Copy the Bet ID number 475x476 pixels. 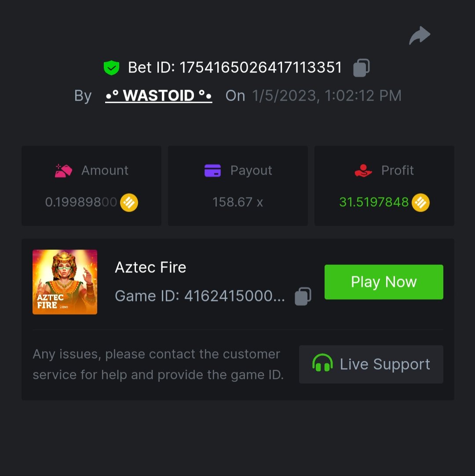tap(362, 68)
